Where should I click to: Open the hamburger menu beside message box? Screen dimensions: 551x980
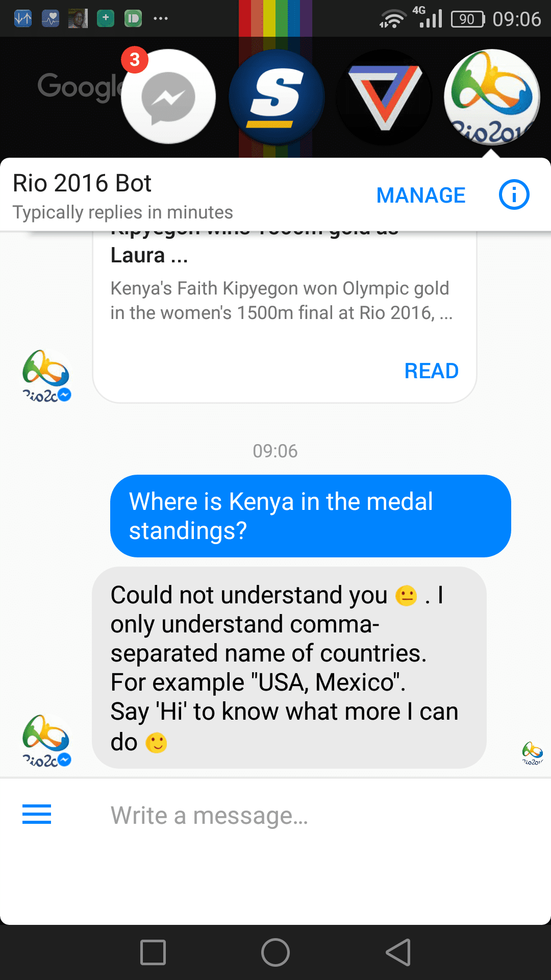coord(37,814)
